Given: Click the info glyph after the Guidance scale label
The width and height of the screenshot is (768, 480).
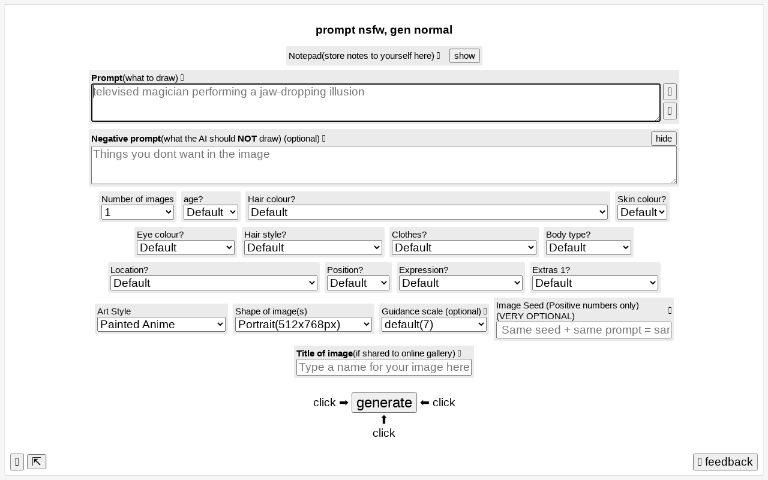Looking at the screenshot, I should pos(486,311).
